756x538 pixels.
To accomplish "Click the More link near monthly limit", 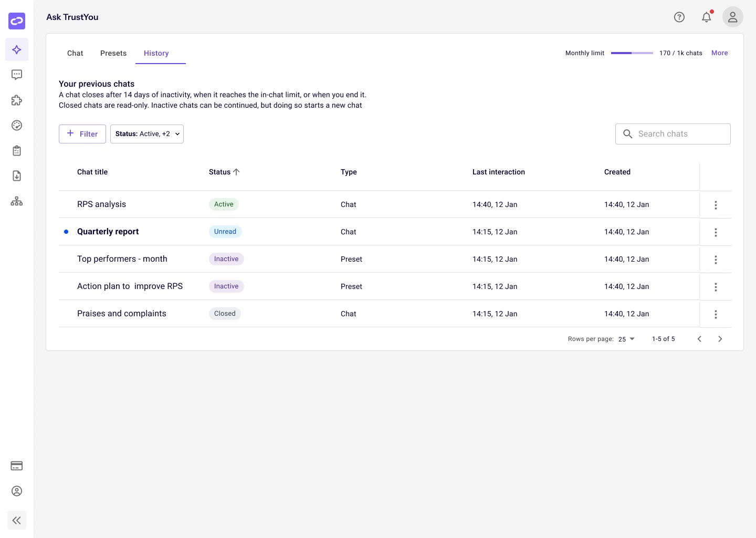I will pyautogui.click(x=720, y=53).
